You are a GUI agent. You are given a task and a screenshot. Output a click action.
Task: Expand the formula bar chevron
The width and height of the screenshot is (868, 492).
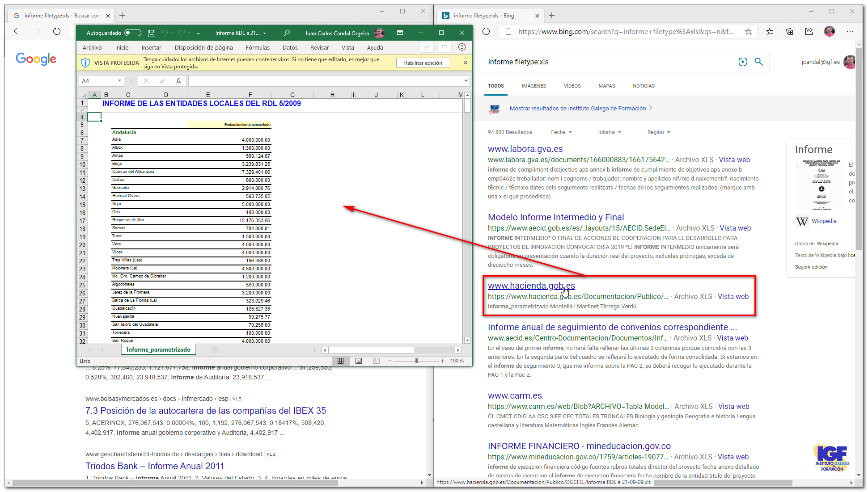(466, 81)
